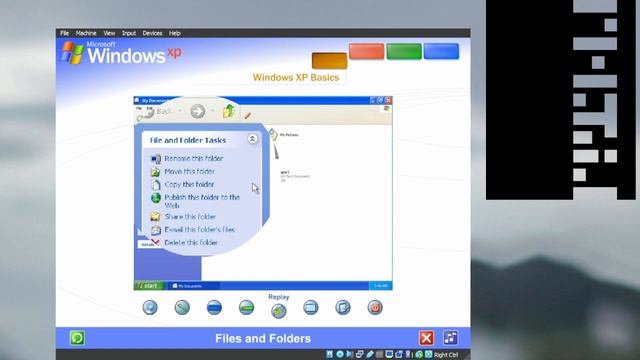Click the second round button with pencil
The width and height of the screenshot is (640, 360).
click(x=182, y=307)
